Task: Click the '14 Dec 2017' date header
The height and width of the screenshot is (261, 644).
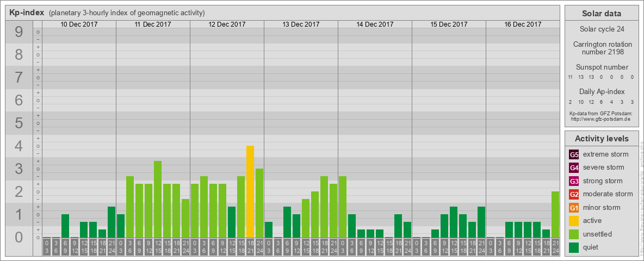Action: (375, 24)
